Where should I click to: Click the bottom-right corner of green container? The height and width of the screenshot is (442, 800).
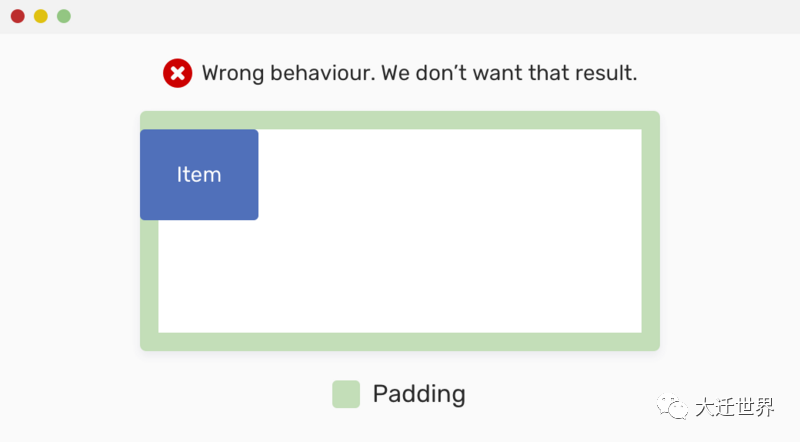pos(656,347)
